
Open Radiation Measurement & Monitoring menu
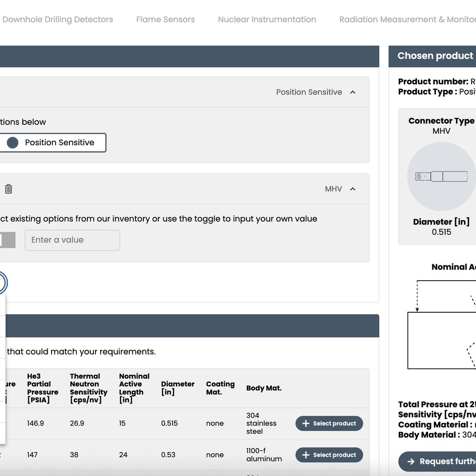click(x=407, y=19)
